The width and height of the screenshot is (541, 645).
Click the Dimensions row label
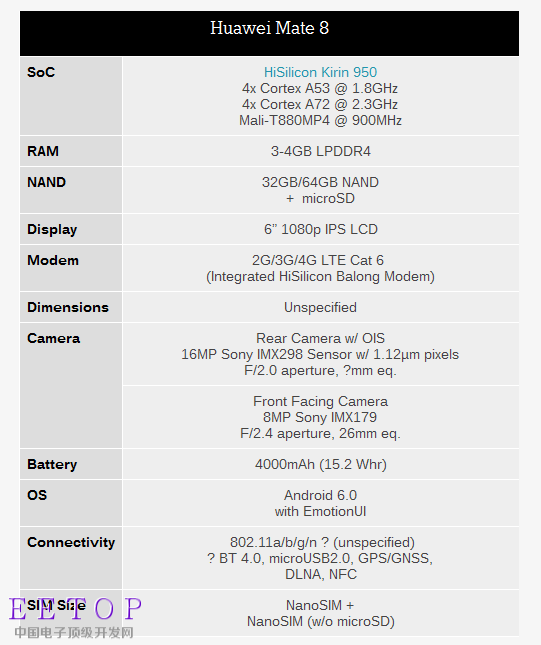(68, 307)
